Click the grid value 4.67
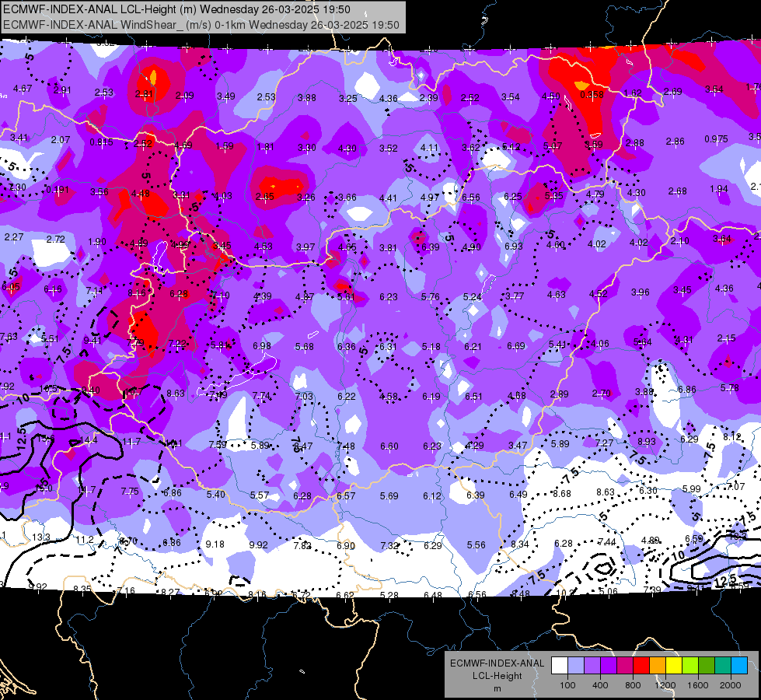The image size is (761, 700). (23, 89)
